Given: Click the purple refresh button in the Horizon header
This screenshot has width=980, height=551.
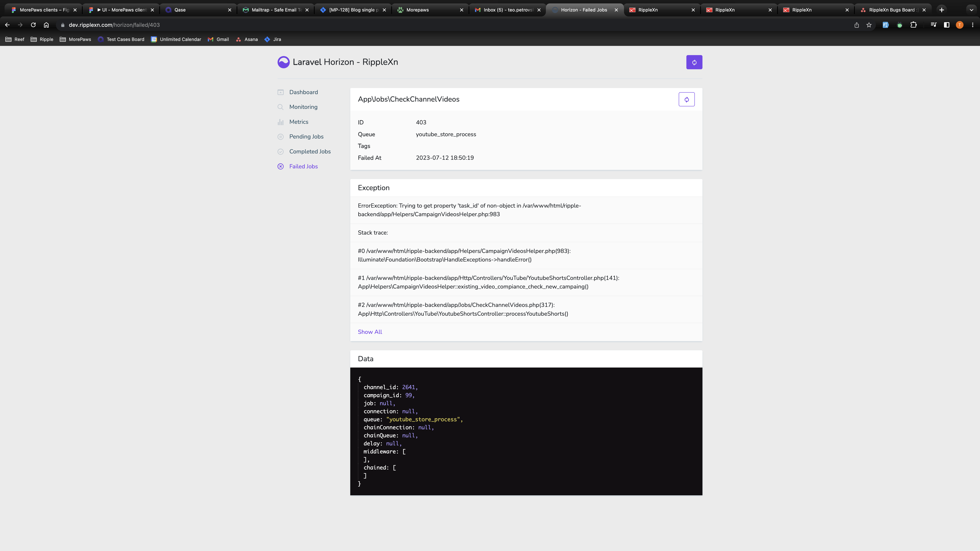Looking at the screenshot, I should 694,62.
